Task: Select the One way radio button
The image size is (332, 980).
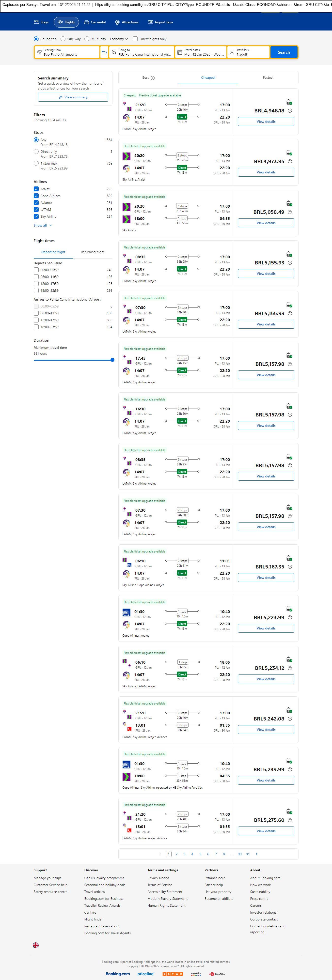Action: tap(63, 39)
